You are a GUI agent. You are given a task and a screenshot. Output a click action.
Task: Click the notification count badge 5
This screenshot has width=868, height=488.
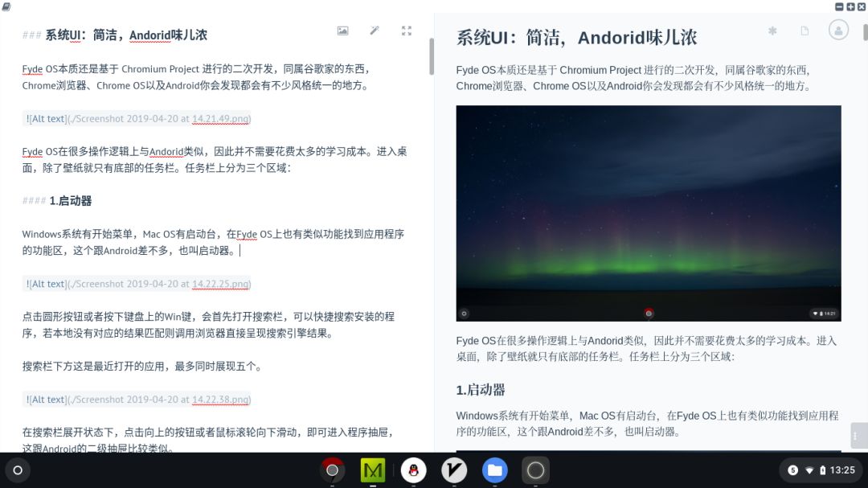click(792, 470)
